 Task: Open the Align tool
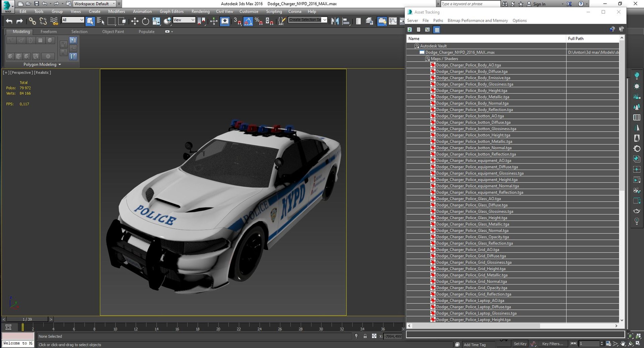coord(346,21)
